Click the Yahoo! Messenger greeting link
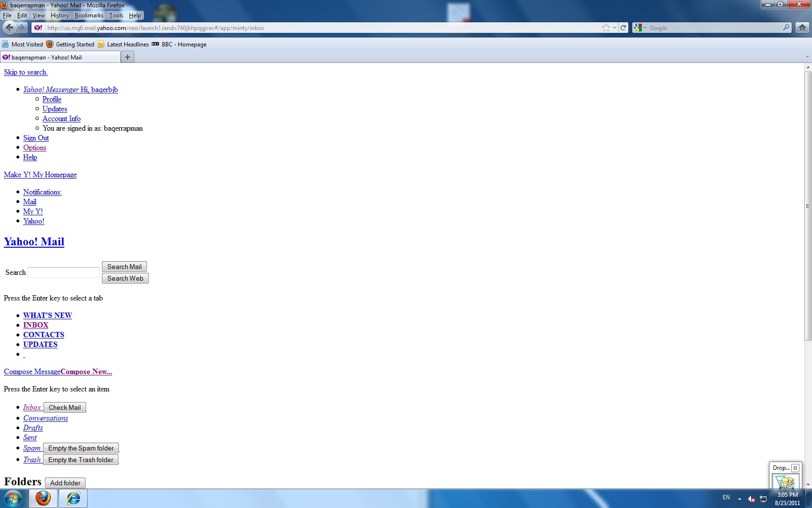The width and height of the screenshot is (812, 508). [71, 90]
